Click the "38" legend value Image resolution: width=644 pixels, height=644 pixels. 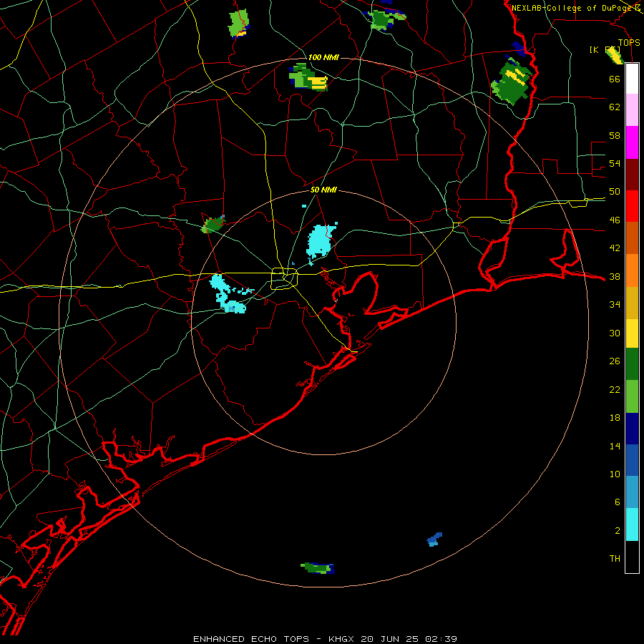[x=615, y=277]
